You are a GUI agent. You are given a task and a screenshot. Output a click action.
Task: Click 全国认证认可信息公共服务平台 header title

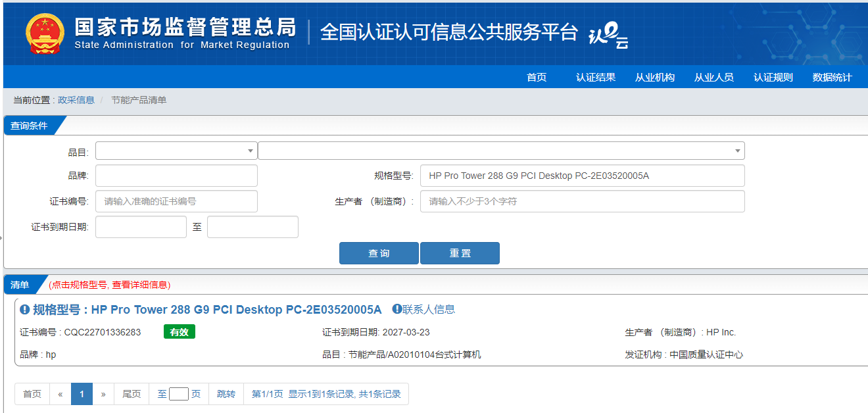coord(449,32)
